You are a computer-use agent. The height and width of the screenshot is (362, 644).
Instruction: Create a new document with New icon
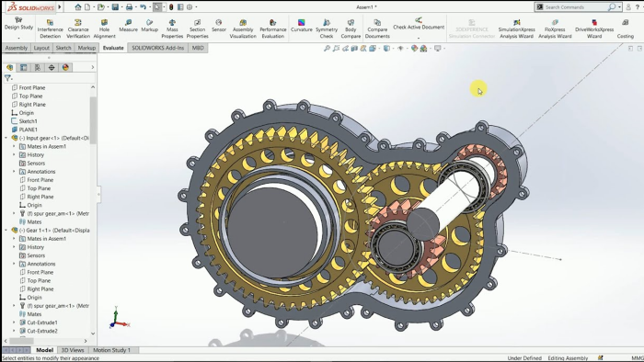[x=87, y=7]
